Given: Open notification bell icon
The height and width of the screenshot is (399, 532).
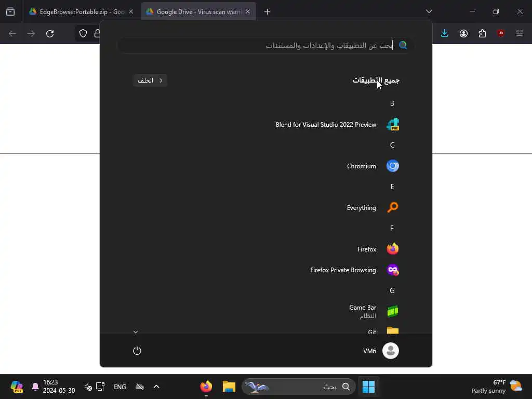Looking at the screenshot, I should (x=35, y=387).
